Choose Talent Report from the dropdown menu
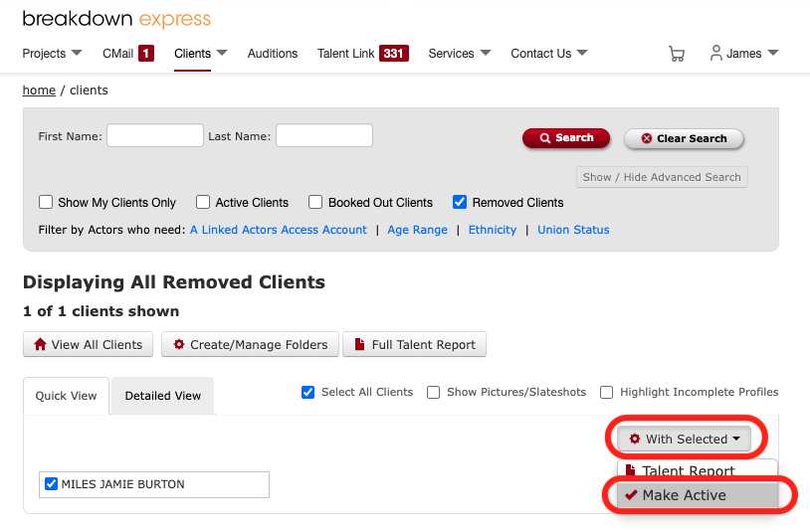Image resolution: width=810 pixels, height=532 pixels. pyautogui.click(x=698, y=470)
